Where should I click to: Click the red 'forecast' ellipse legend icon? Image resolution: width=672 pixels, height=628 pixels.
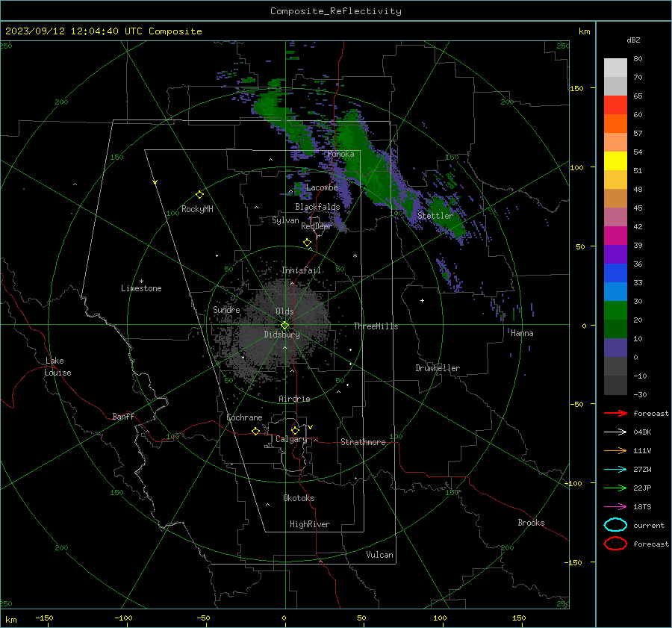pos(615,544)
